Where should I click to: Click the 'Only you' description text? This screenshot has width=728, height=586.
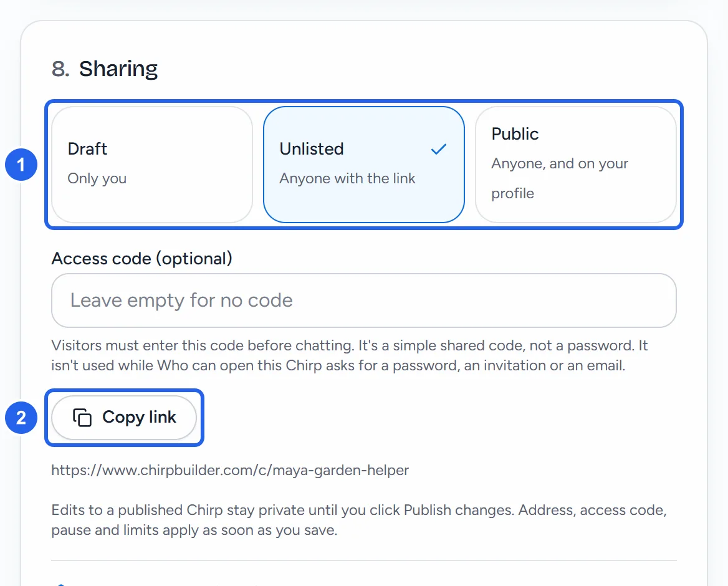97,179
